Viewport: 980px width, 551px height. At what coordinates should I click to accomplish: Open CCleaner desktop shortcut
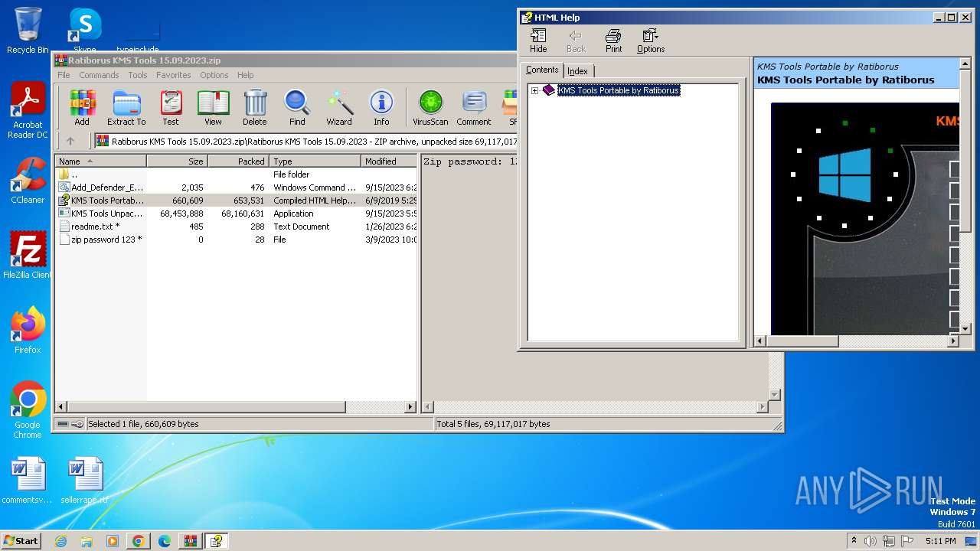[28, 181]
